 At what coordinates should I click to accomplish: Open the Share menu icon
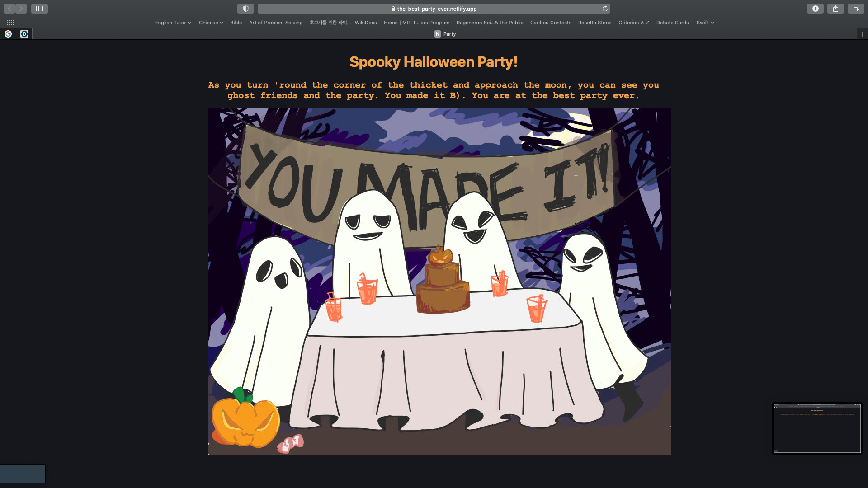pos(835,9)
